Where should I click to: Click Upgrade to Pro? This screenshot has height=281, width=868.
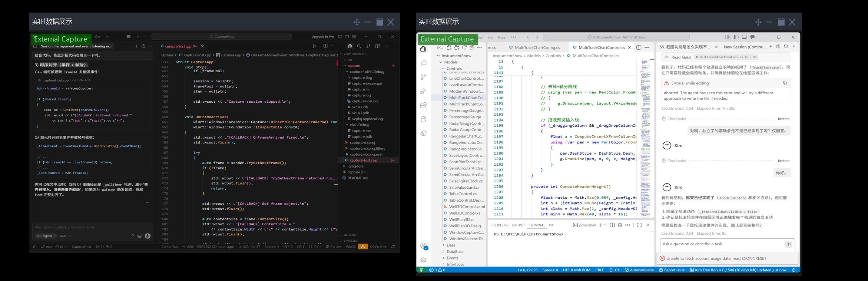point(322,37)
